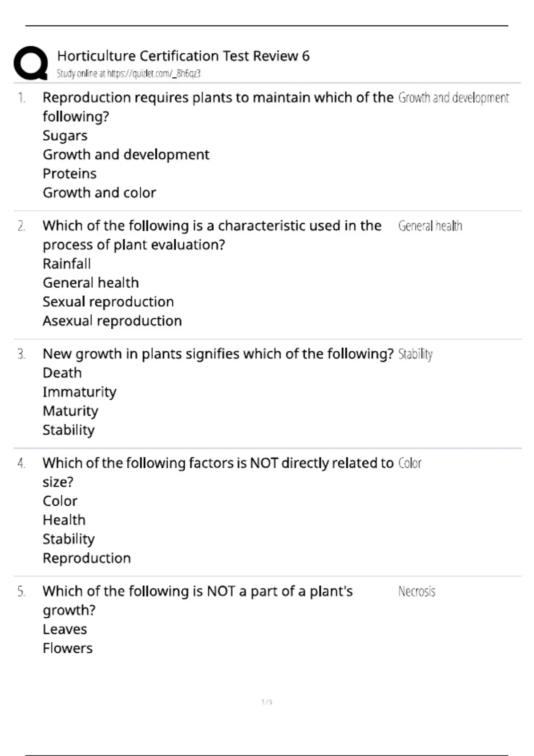Select General health option in question 2
534x756 pixels.
[91, 283]
